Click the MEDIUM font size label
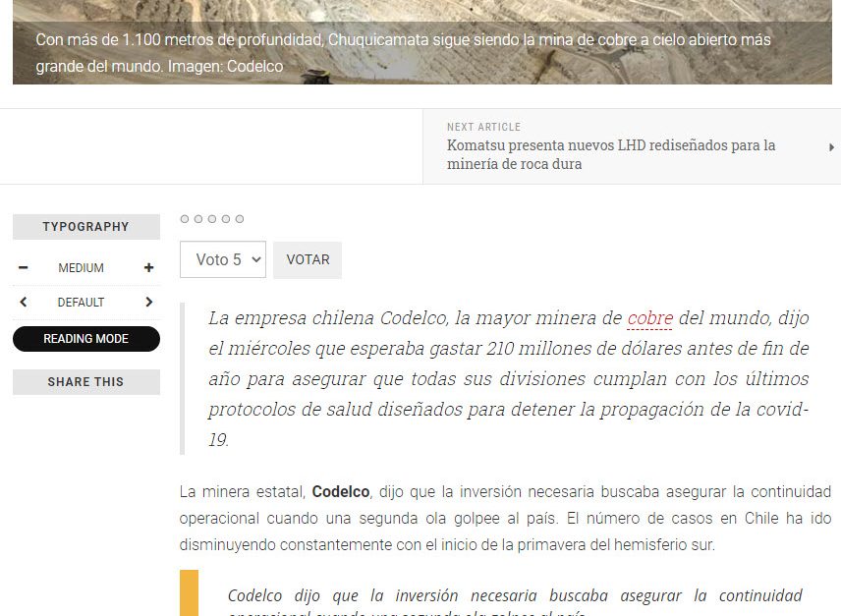 click(x=81, y=268)
